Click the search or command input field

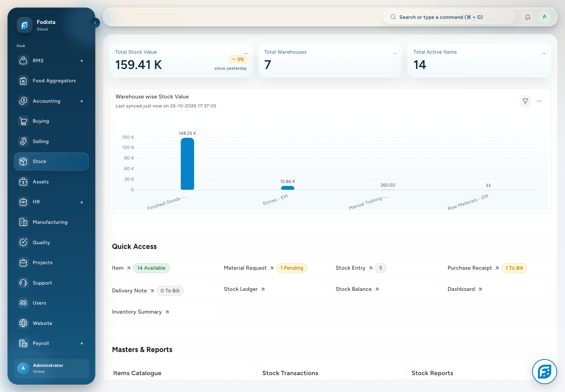448,17
